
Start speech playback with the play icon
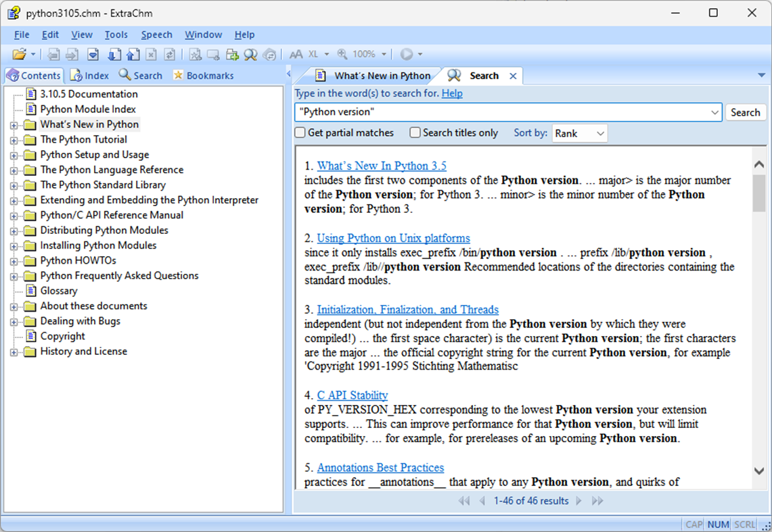(406, 53)
